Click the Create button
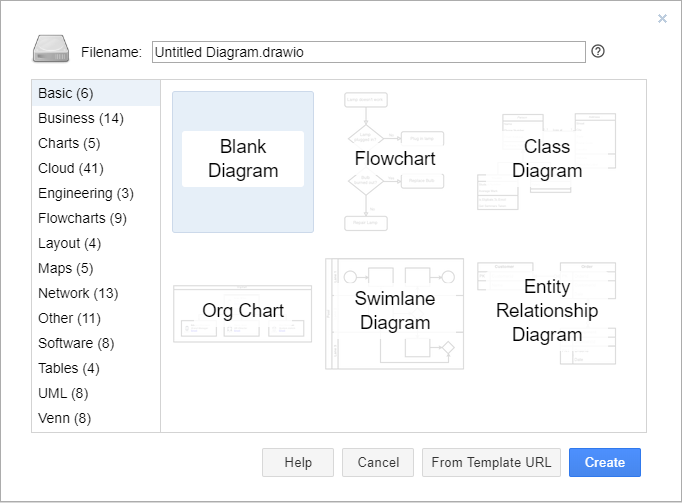The width and height of the screenshot is (682, 503). click(605, 463)
